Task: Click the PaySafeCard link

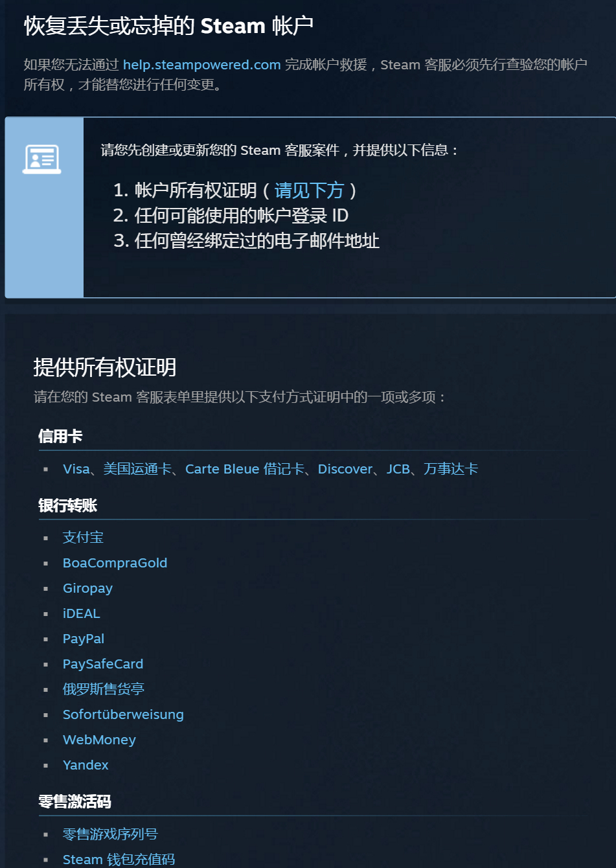Action: [x=102, y=664]
